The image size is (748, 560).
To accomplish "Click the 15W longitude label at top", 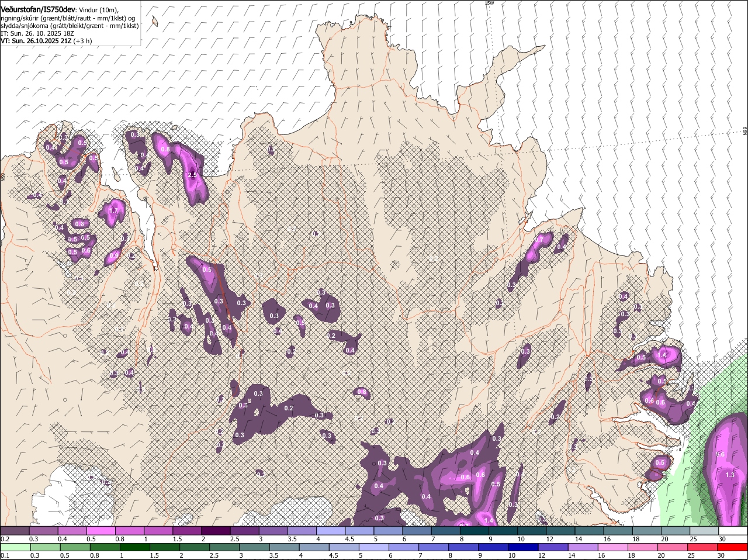I will 489,3.
